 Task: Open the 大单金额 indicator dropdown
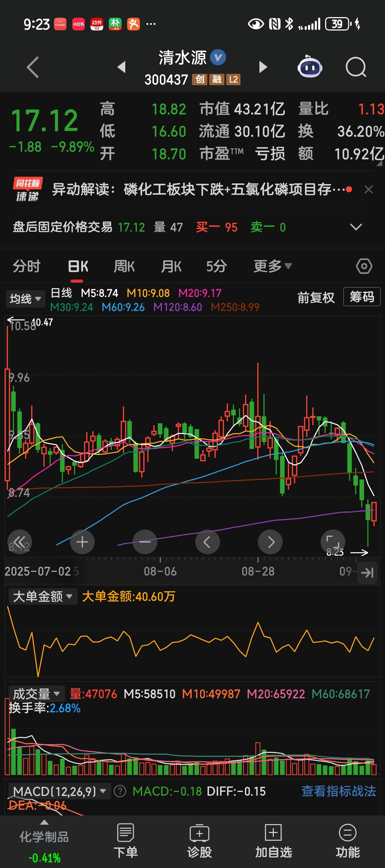click(43, 596)
